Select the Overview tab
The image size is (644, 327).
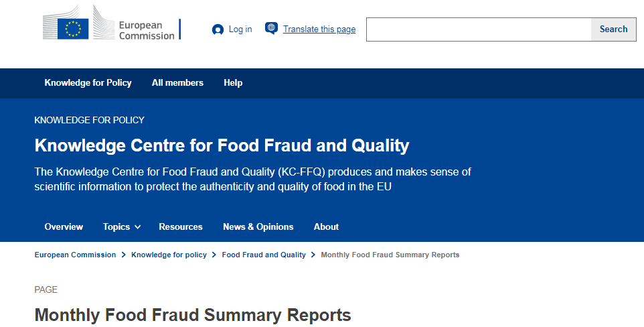point(64,227)
